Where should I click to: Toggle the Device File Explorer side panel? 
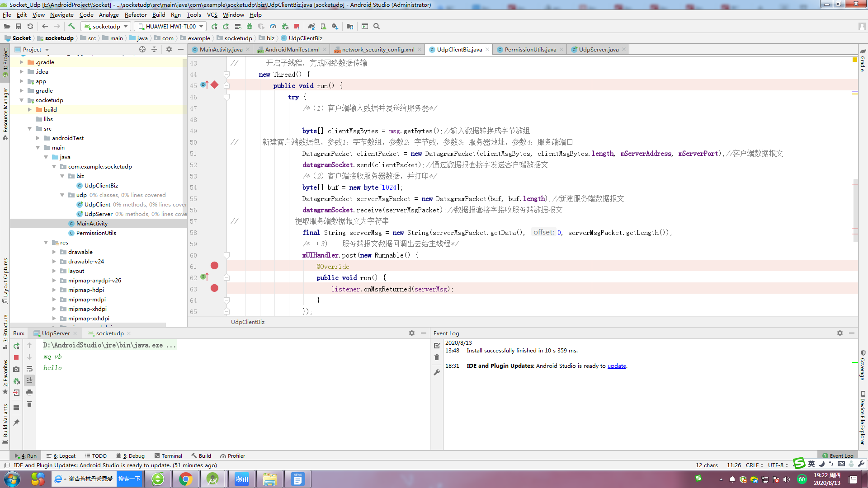pyautogui.click(x=863, y=418)
